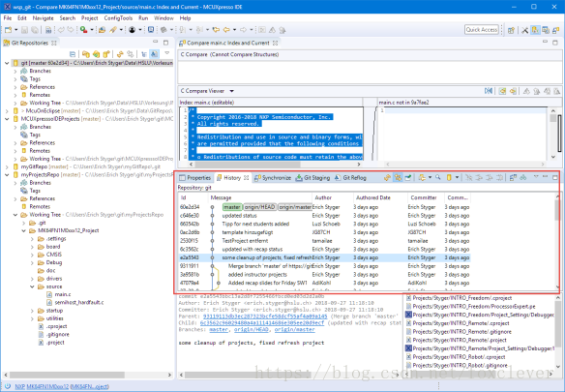
Task: Click the New wizard icon in main toolbar
Action: [8, 30]
